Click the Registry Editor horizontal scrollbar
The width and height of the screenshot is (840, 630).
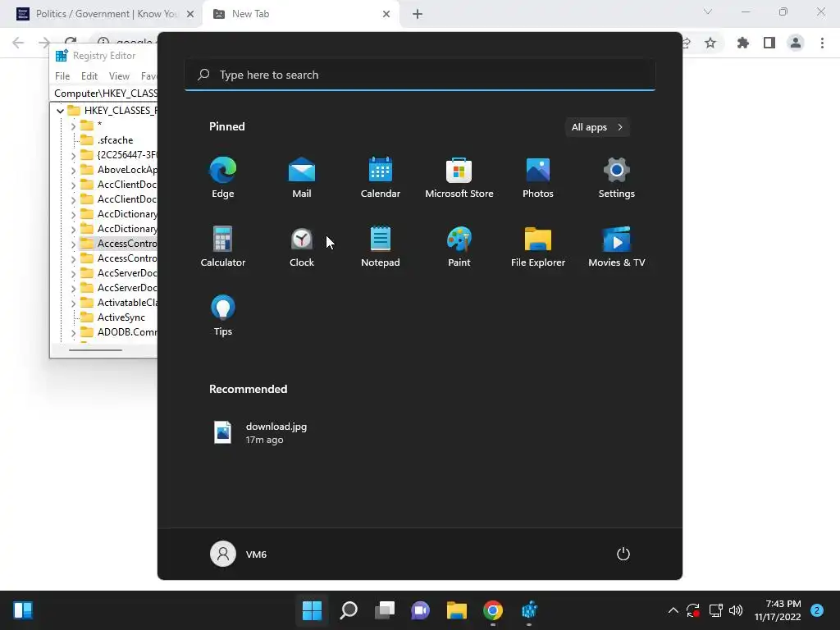pyautogui.click(x=96, y=349)
